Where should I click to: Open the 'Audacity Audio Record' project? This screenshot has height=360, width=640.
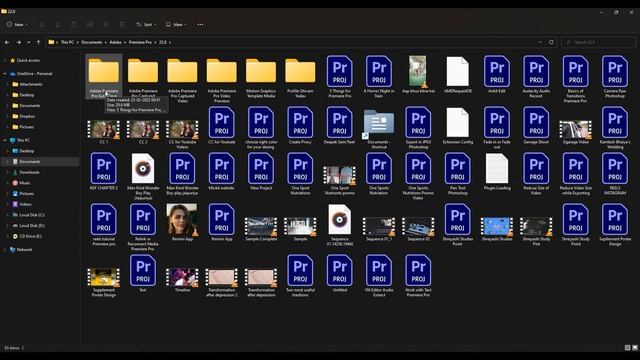coord(536,77)
